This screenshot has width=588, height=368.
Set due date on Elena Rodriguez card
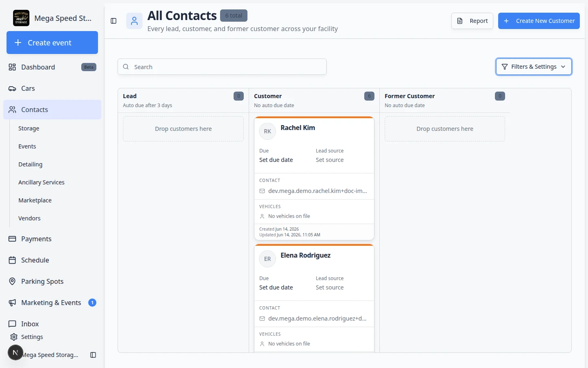276,287
